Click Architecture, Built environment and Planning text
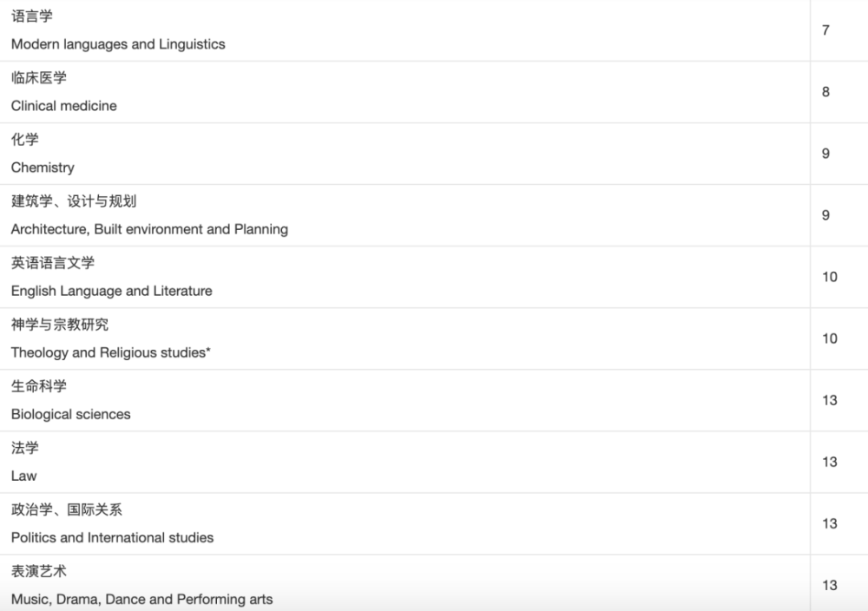 tap(149, 229)
